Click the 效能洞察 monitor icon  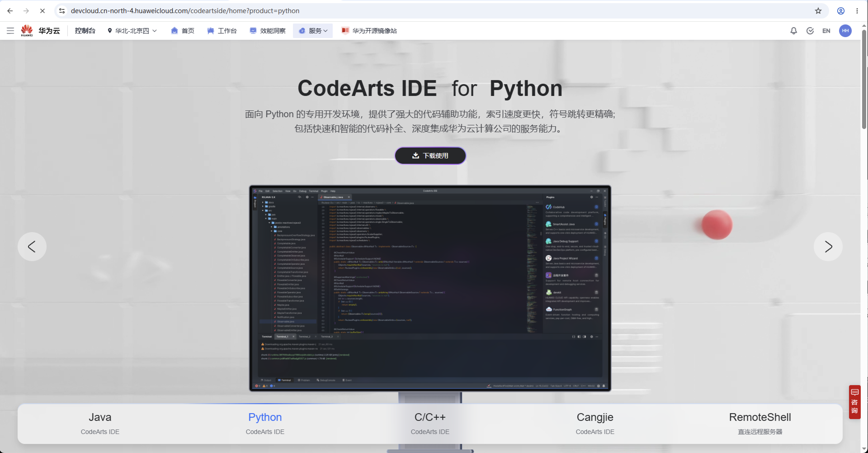253,31
